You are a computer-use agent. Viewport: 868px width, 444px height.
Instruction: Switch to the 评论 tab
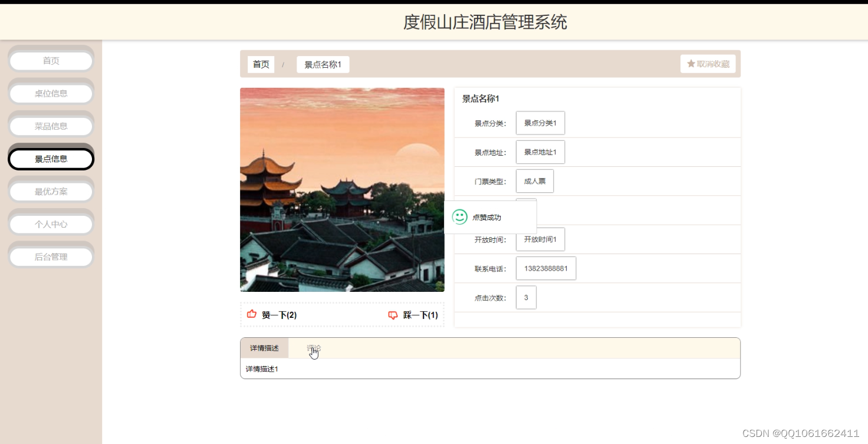tap(314, 348)
